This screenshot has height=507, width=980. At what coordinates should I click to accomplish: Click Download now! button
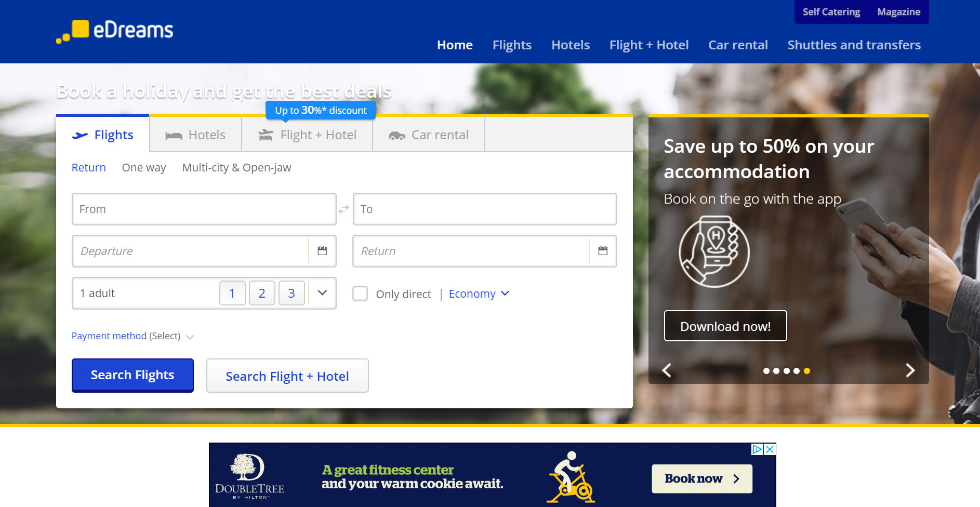pos(725,326)
